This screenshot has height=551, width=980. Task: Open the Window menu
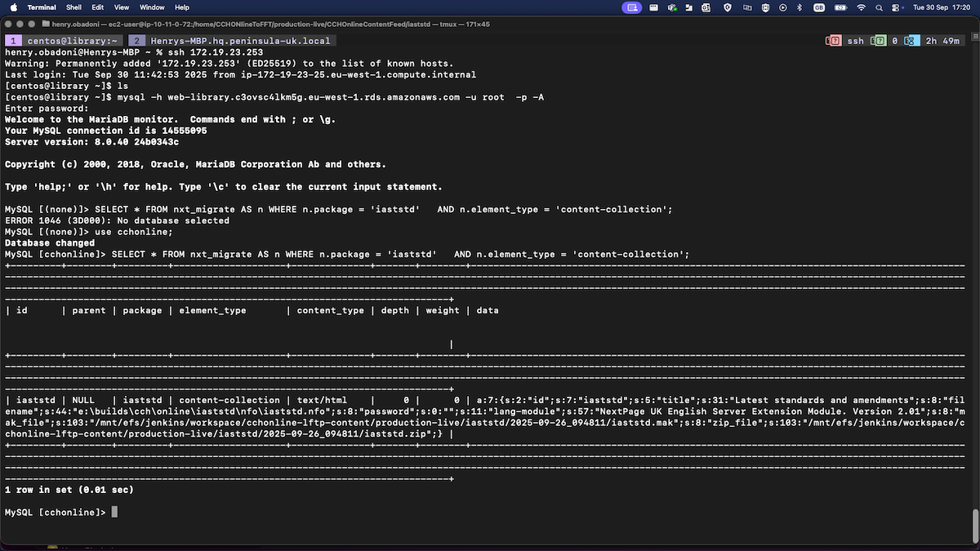pos(153,7)
